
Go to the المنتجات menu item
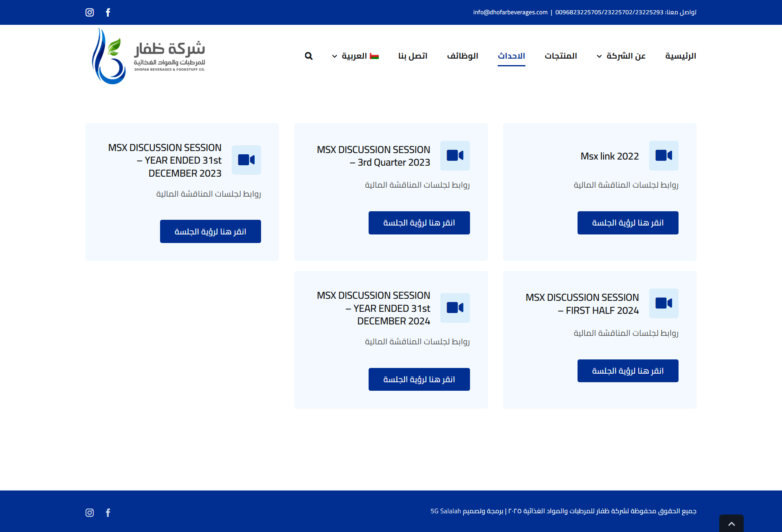point(561,56)
